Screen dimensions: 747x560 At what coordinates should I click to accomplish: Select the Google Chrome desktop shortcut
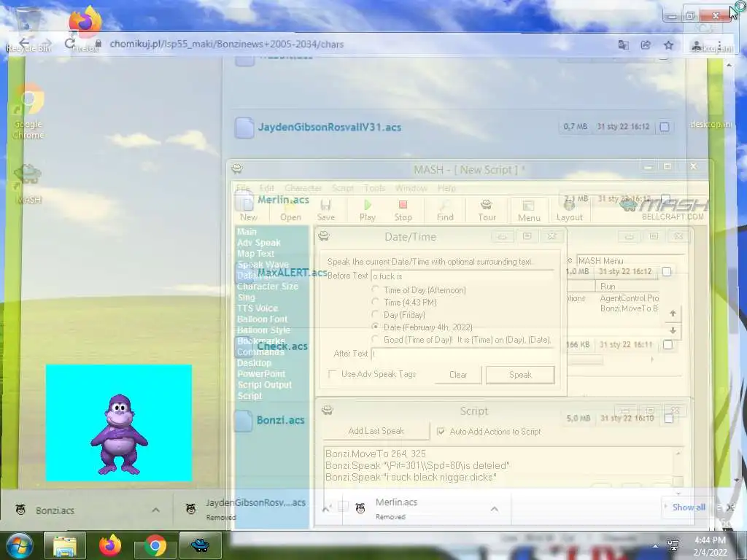point(28,112)
